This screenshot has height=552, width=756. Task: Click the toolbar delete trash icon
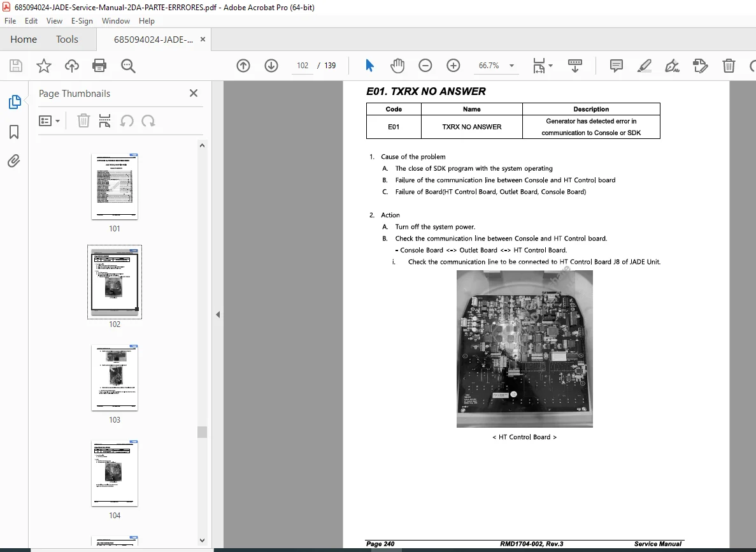729,66
